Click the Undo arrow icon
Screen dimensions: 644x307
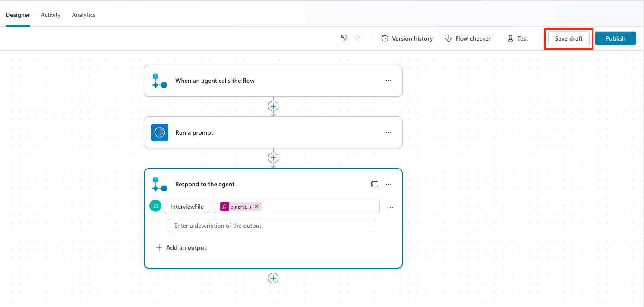344,38
